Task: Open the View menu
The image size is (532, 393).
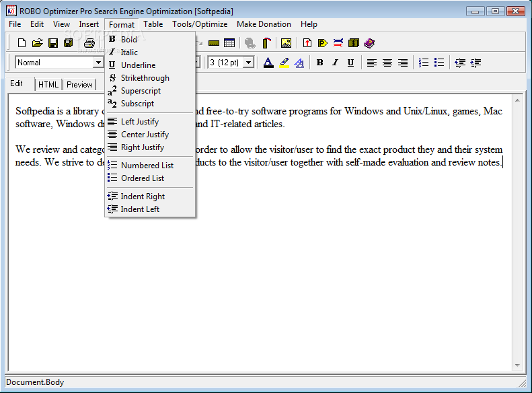Action: pos(61,24)
